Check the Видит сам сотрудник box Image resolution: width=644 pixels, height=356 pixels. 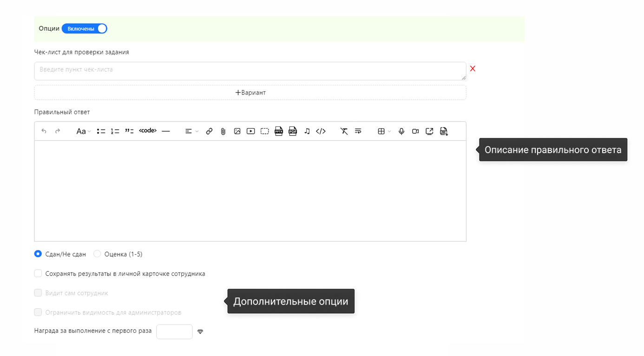pyautogui.click(x=38, y=293)
